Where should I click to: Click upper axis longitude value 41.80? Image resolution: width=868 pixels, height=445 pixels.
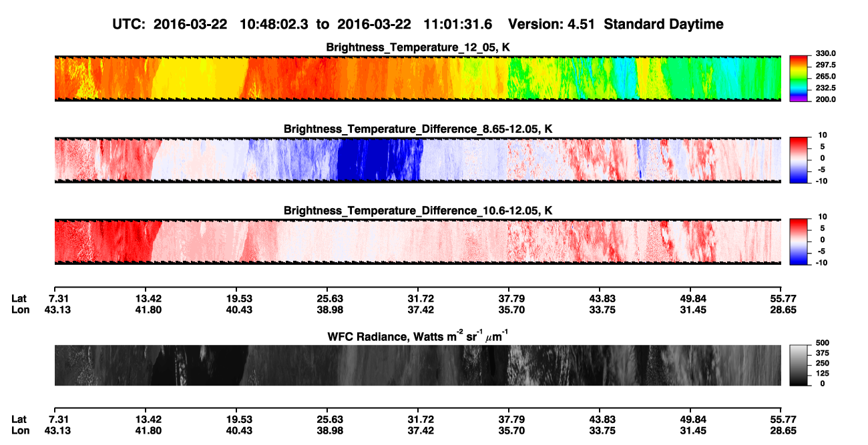point(148,310)
